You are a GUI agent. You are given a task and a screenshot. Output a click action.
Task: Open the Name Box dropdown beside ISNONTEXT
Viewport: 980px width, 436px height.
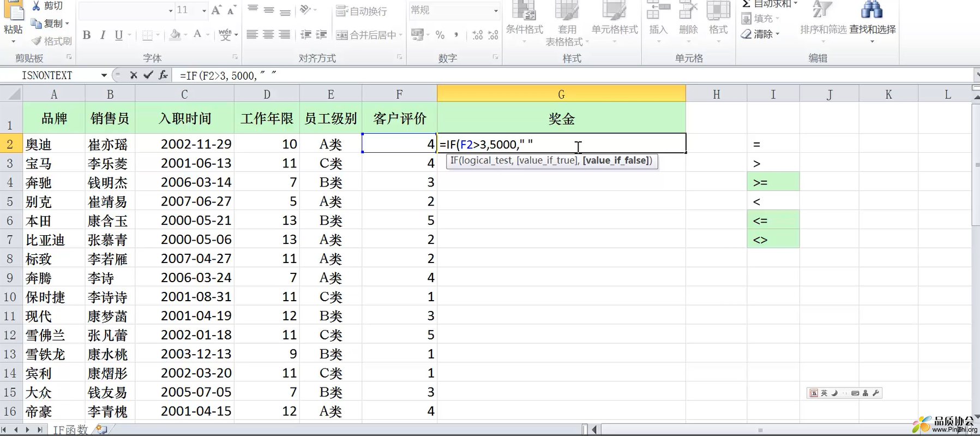point(104,75)
